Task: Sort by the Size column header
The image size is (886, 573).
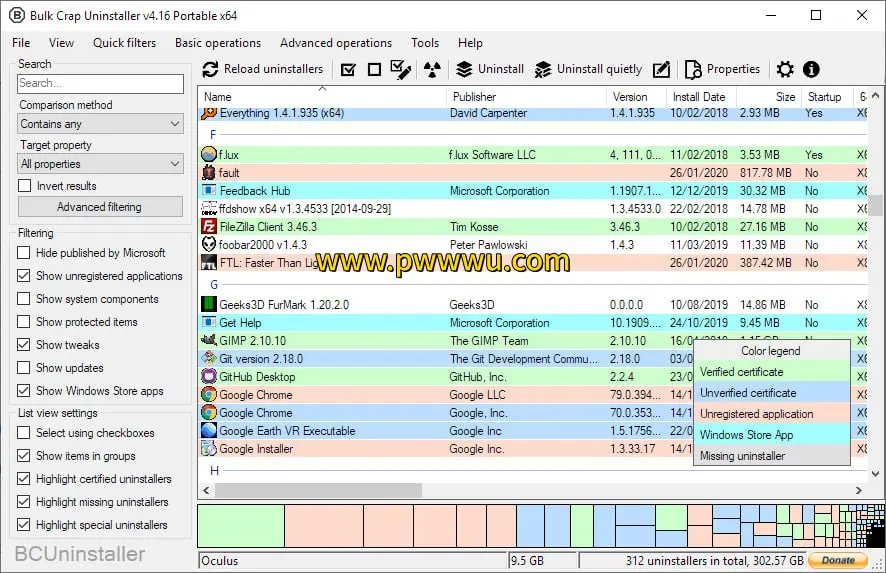Action: click(x=769, y=97)
